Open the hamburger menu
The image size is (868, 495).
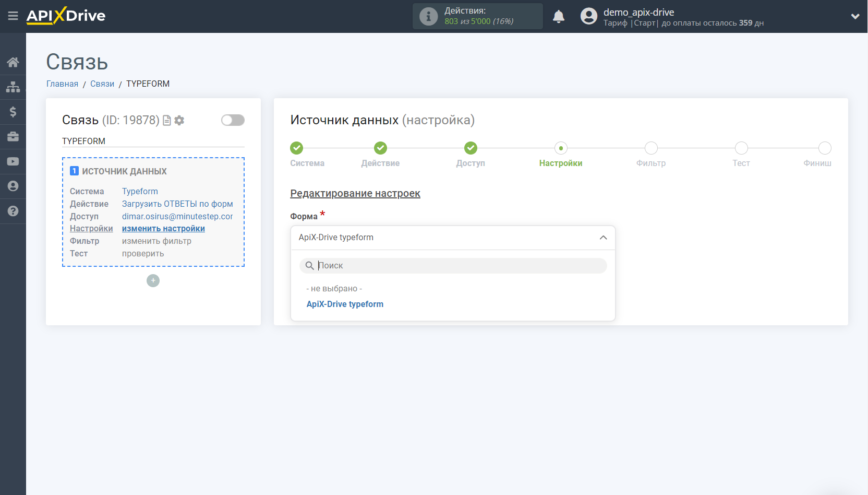click(x=13, y=16)
